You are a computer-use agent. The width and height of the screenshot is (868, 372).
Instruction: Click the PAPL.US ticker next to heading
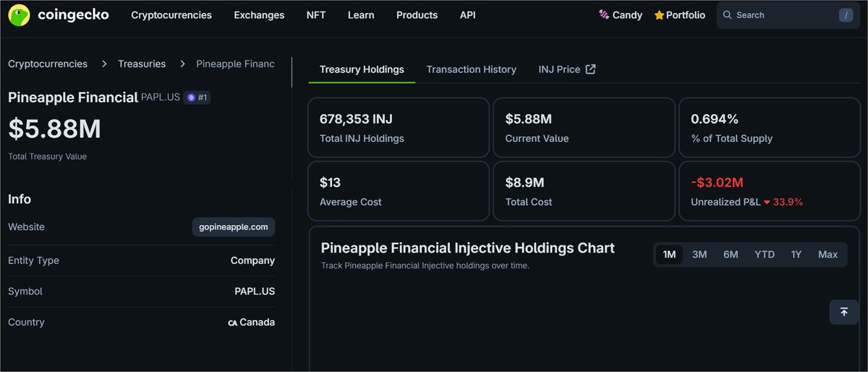pos(161,97)
